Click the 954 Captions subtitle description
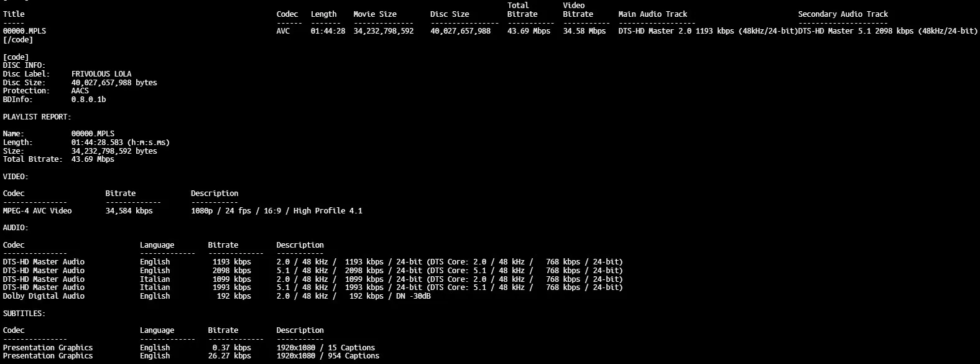Screen dimensions: 980x364 (x=328, y=356)
